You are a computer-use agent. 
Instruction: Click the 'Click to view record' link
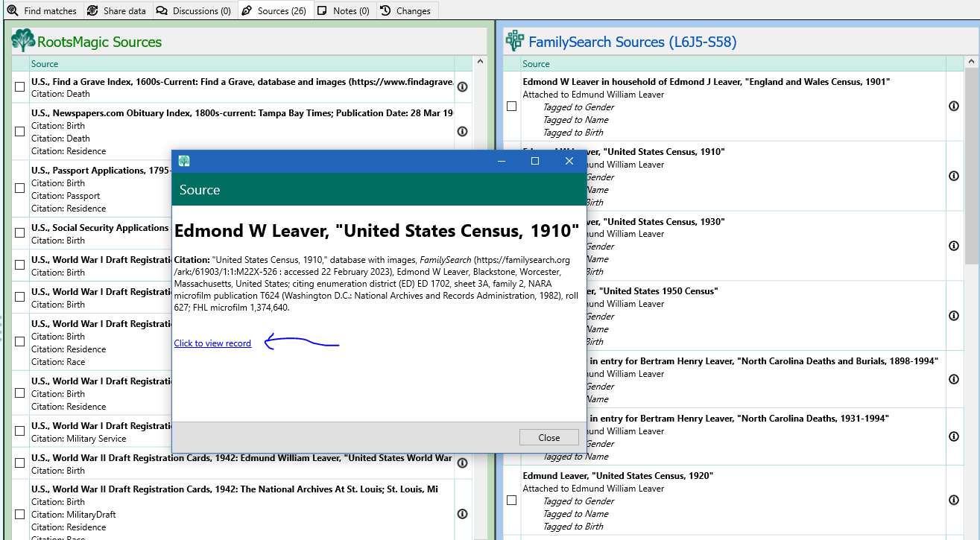coord(212,343)
